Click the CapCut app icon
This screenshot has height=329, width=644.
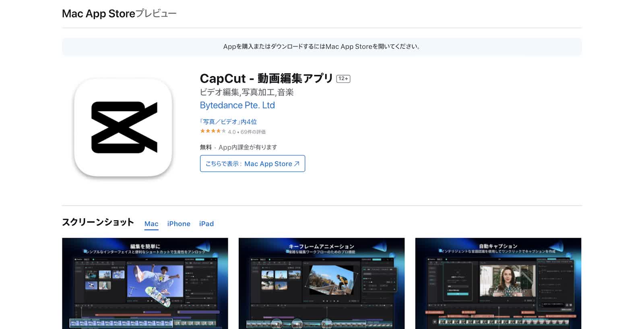click(x=123, y=127)
